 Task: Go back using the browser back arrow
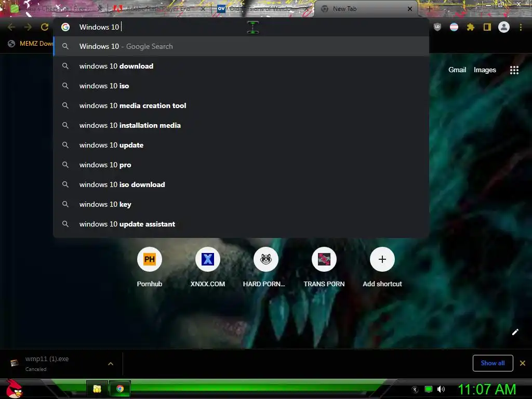tap(11, 27)
